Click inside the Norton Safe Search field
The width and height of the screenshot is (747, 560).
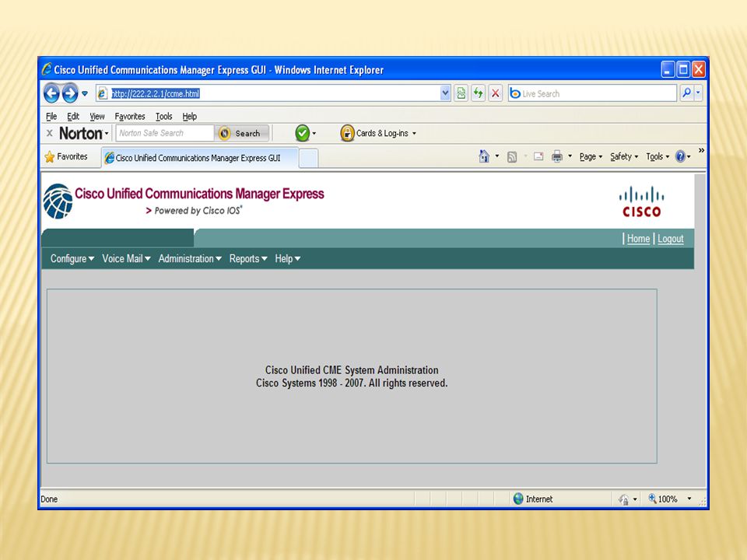[x=165, y=133]
